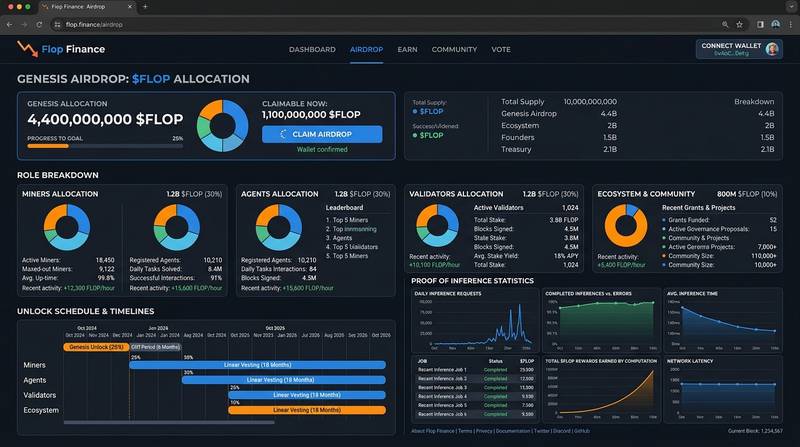Open the Community nav item
The width and height of the screenshot is (800, 447).
[x=454, y=49]
